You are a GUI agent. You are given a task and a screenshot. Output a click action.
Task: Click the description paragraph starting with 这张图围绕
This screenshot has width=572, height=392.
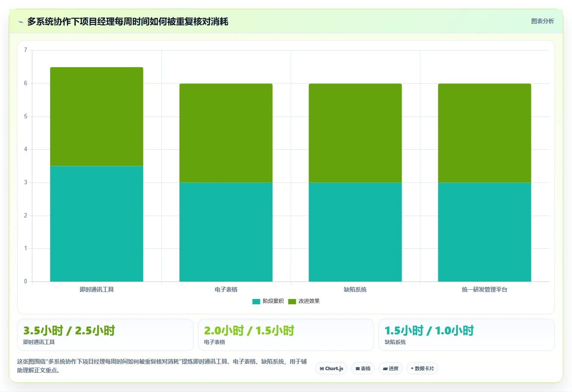point(162,366)
